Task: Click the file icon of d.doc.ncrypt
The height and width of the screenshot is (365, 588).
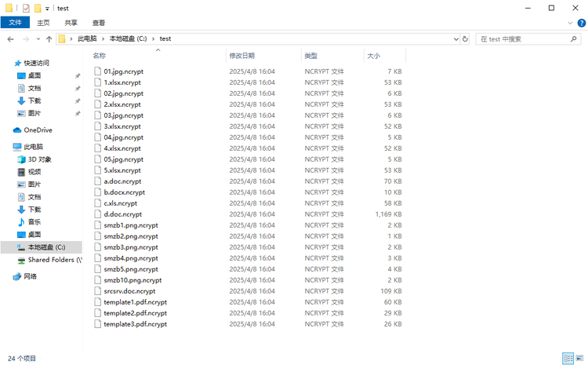Action: click(x=97, y=214)
